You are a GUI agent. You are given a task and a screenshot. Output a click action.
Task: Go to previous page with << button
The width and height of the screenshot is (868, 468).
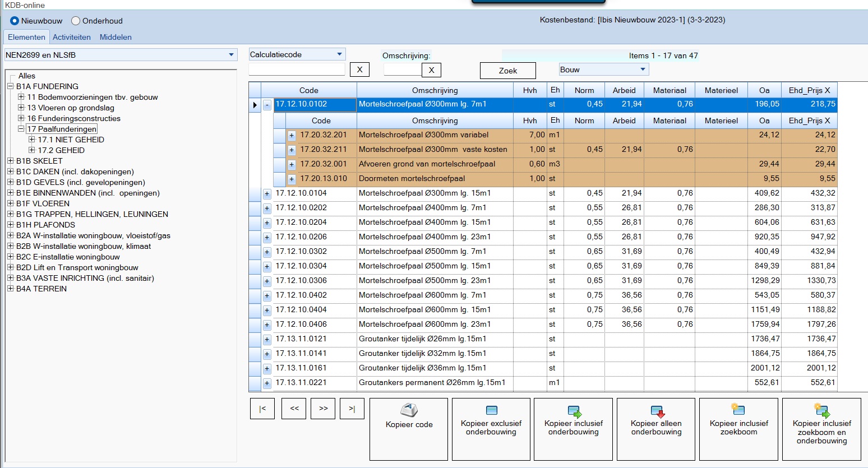point(294,409)
